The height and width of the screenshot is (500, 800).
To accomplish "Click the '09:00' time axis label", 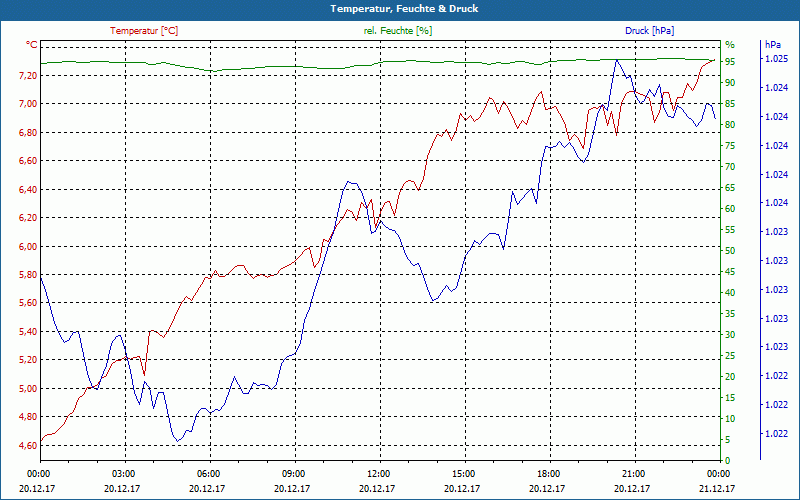I will tap(292, 473).
